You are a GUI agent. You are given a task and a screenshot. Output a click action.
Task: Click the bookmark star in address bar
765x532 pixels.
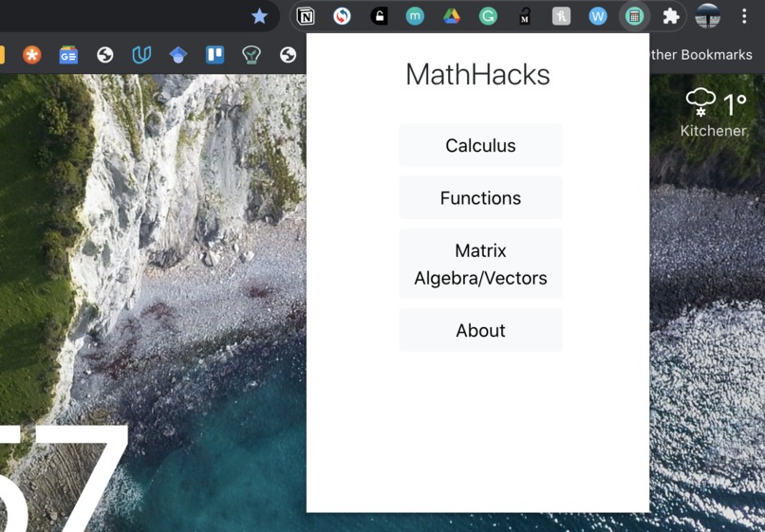tap(259, 16)
